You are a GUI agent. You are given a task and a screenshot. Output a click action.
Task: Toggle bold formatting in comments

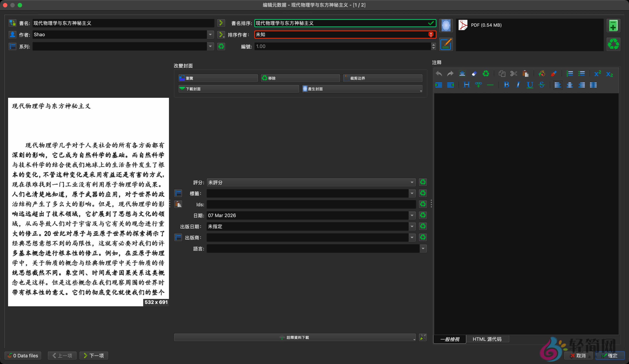[x=506, y=85]
